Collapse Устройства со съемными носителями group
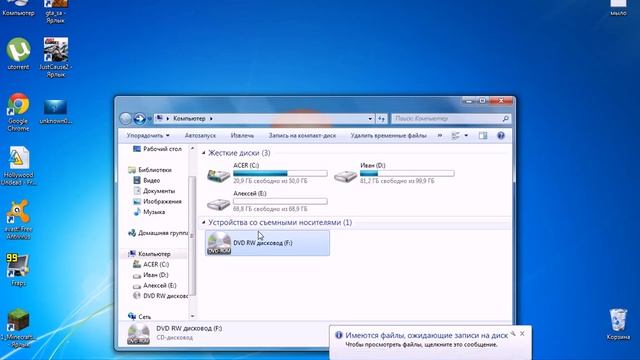This screenshot has height=360, width=640. [204, 222]
